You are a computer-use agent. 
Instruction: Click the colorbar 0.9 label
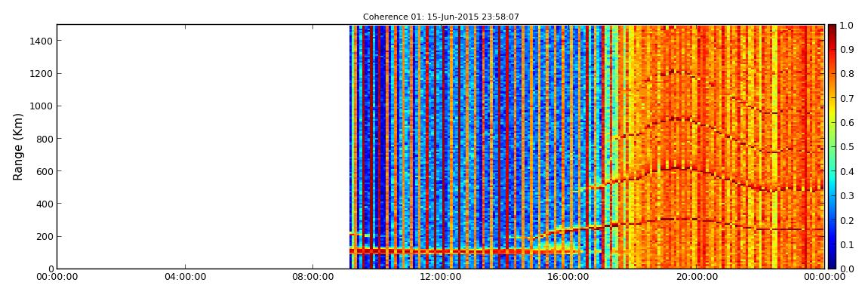point(847,49)
